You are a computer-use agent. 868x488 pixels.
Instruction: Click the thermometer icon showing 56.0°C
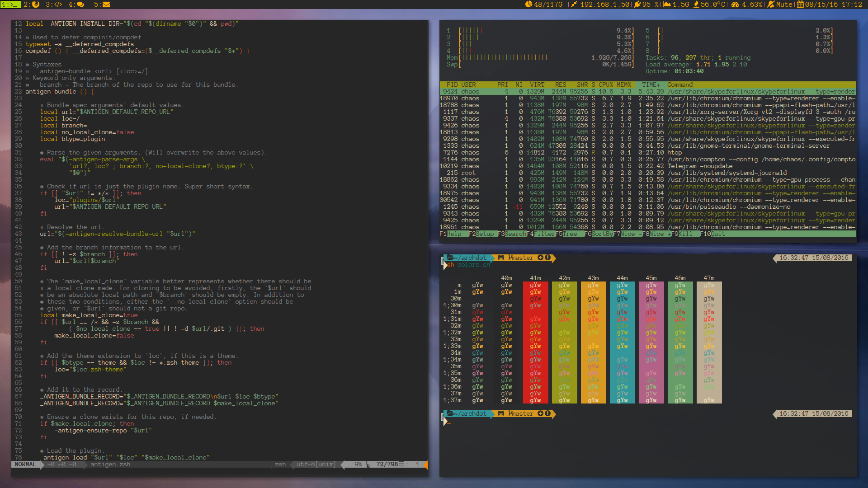tap(695, 5)
